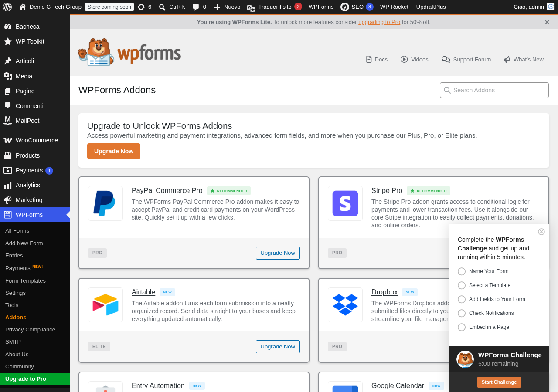Image resolution: width=558 pixels, height=392 pixels.
Task: Click the WordPress logo in the admin bar
Action: 7,7
